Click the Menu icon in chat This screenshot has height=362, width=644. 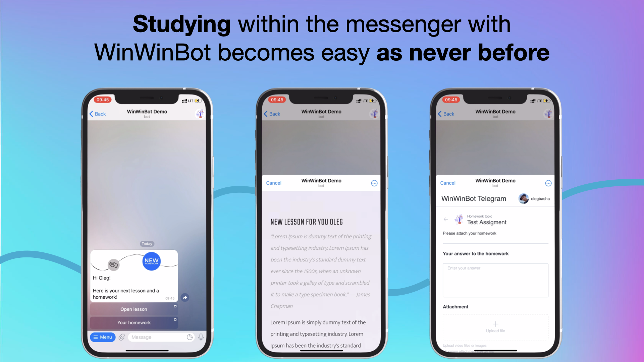104,337
